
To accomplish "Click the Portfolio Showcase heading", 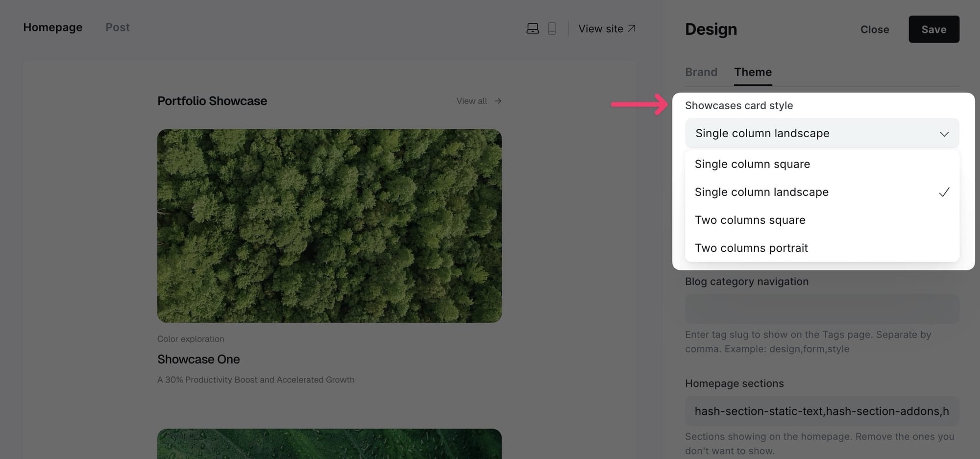I will [212, 101].
